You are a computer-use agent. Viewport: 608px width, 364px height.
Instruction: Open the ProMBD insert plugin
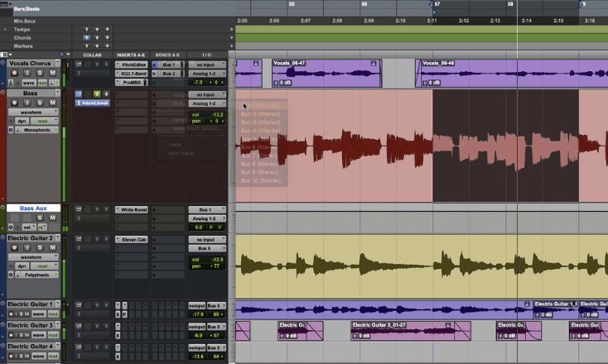coord(132,83)
